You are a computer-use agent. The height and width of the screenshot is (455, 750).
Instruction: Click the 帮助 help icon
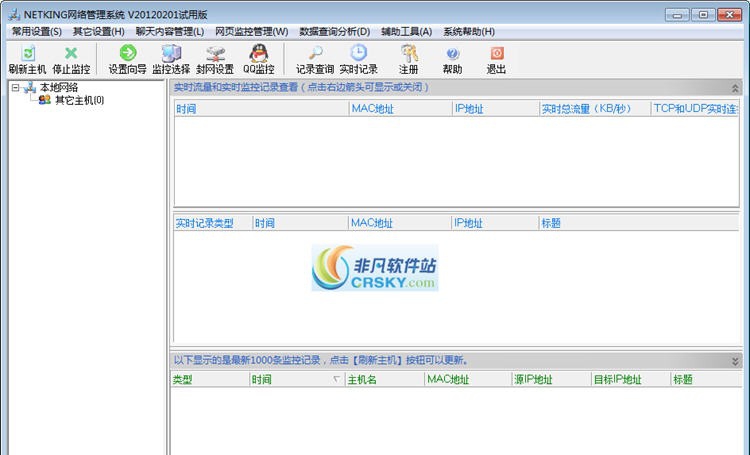point(452,54)
